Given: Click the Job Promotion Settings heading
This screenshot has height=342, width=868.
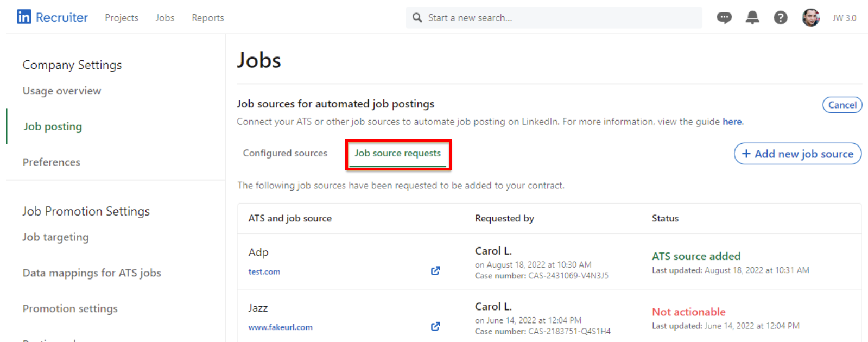Looking at the screenshot, I should (86, 211).
